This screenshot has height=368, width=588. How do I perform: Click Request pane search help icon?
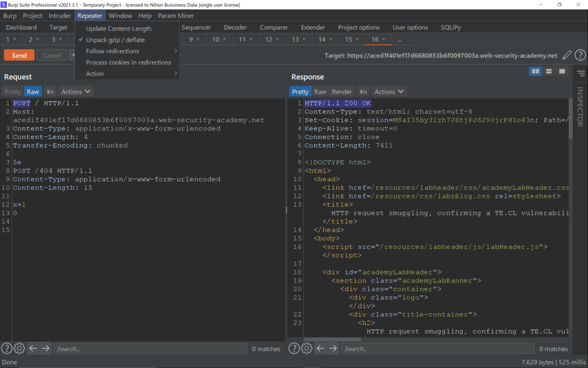pos(7,348)
